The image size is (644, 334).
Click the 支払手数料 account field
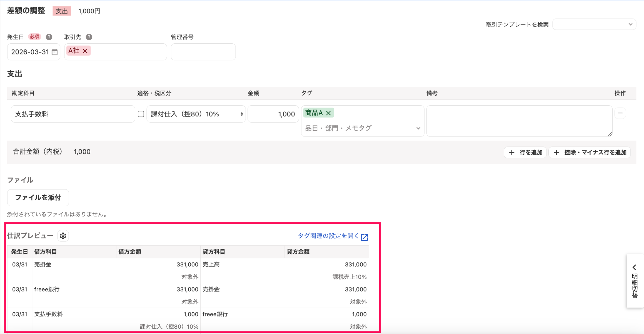point(73,114)
